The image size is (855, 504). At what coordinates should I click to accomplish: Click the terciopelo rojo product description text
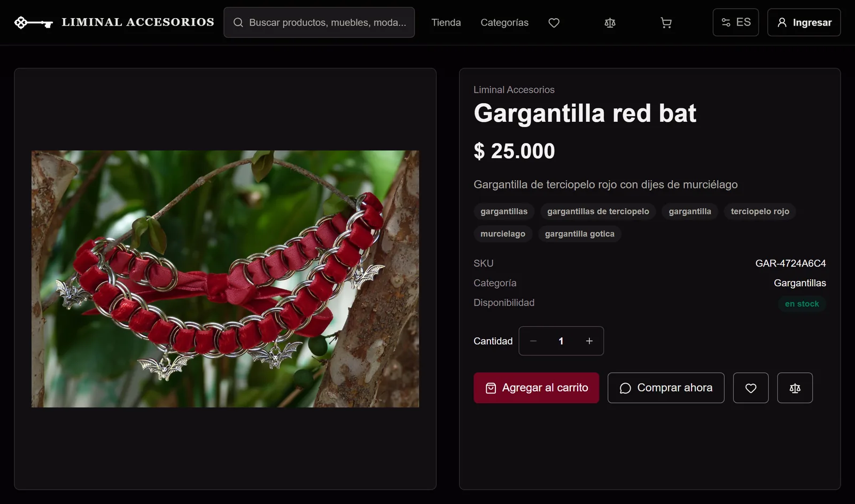click(x=605, y=185)
